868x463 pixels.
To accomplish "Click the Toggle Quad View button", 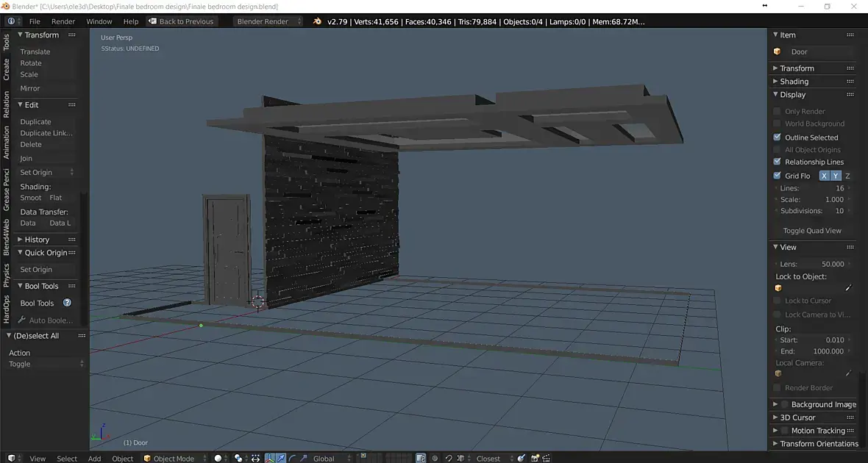I will (x=811, y=231).
